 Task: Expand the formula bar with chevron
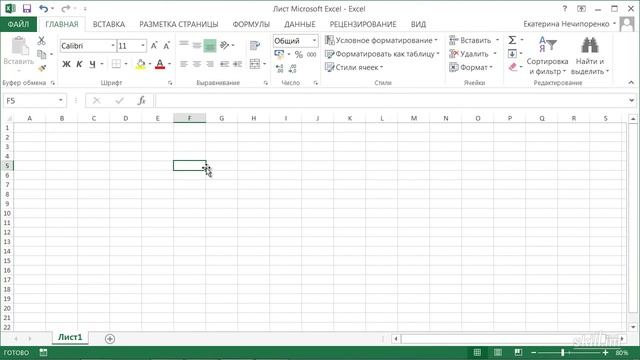click(631, 100)
